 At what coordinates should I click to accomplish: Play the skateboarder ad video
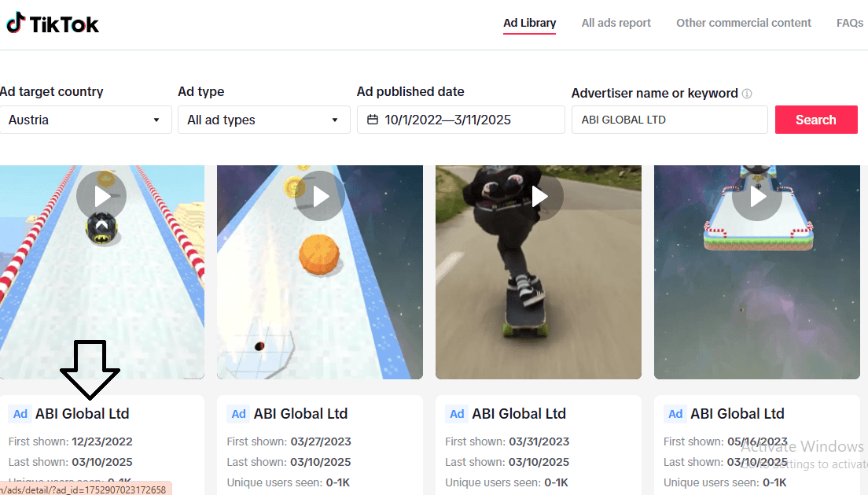(x=539, y=196)
